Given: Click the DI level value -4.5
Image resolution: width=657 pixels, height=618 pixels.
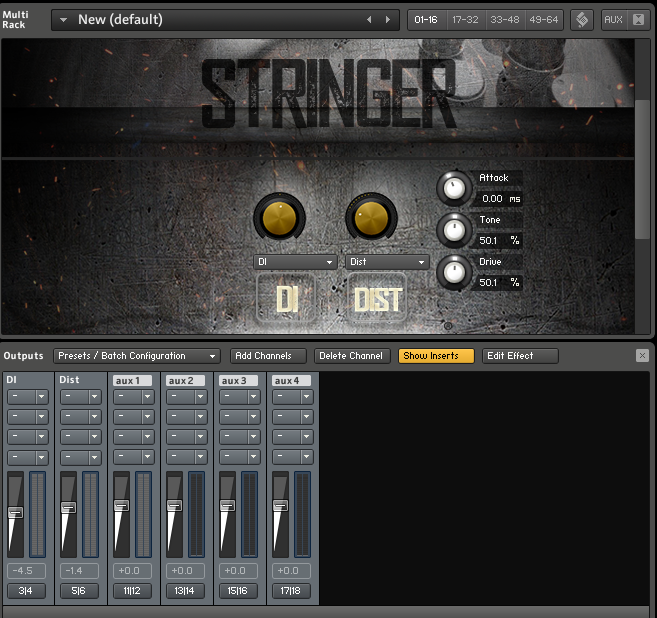Looking at the screenshot, I should 26,571.
